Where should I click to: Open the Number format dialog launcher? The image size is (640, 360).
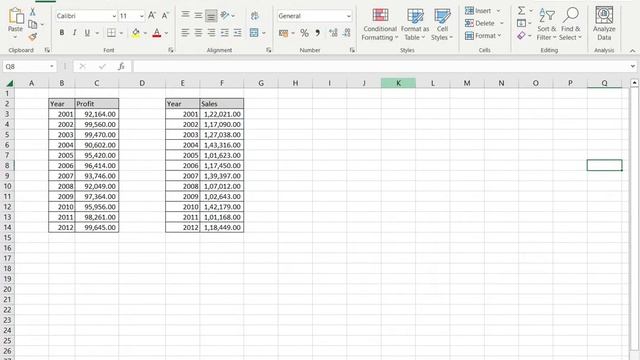coord(352,50)
